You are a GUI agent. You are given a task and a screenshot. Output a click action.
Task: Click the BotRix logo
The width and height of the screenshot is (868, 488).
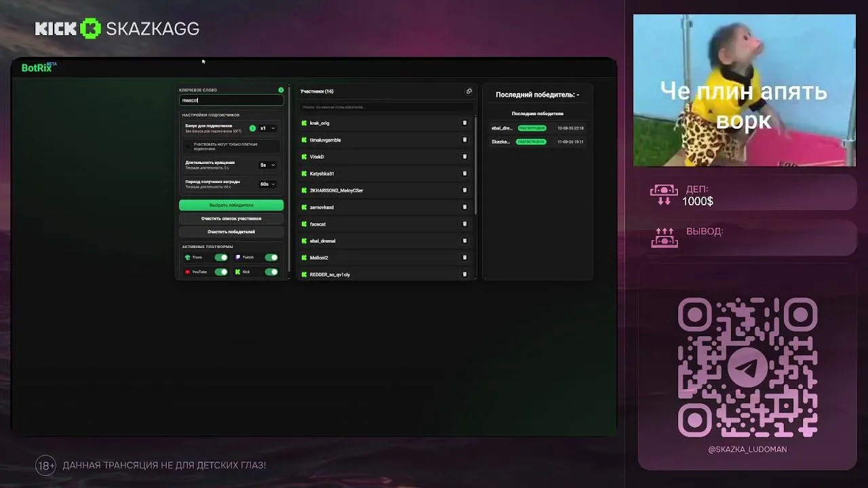coord(39,67)
